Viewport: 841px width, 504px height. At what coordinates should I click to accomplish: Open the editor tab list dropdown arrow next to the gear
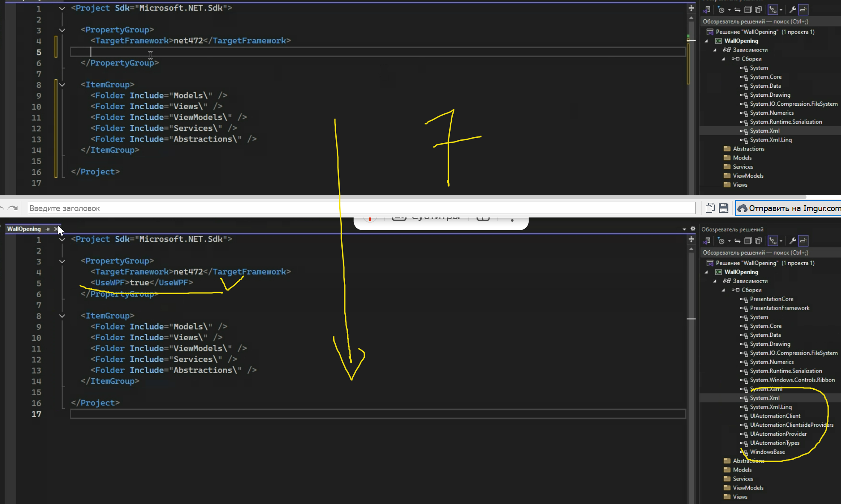(684, 229)
